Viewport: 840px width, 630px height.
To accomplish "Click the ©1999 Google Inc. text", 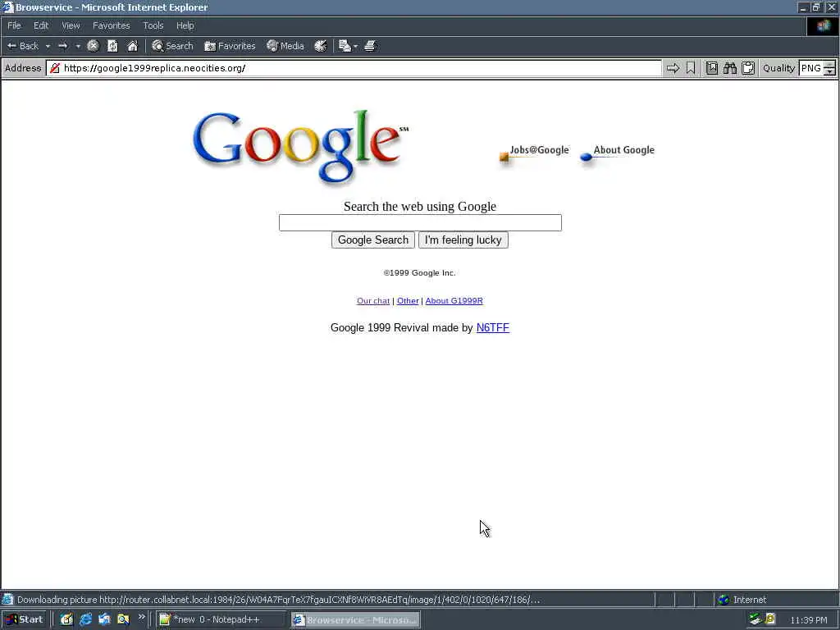I will point(419,272).
